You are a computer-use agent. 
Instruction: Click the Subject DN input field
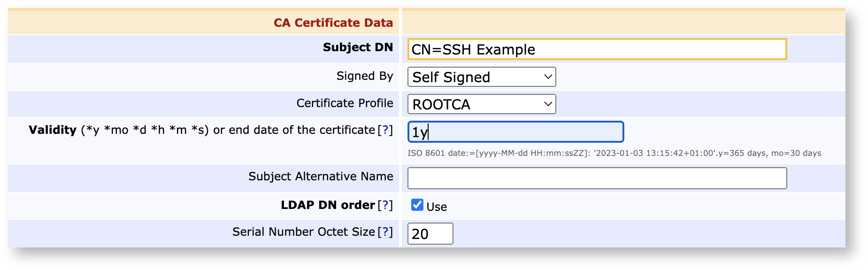tap(597, 49)
